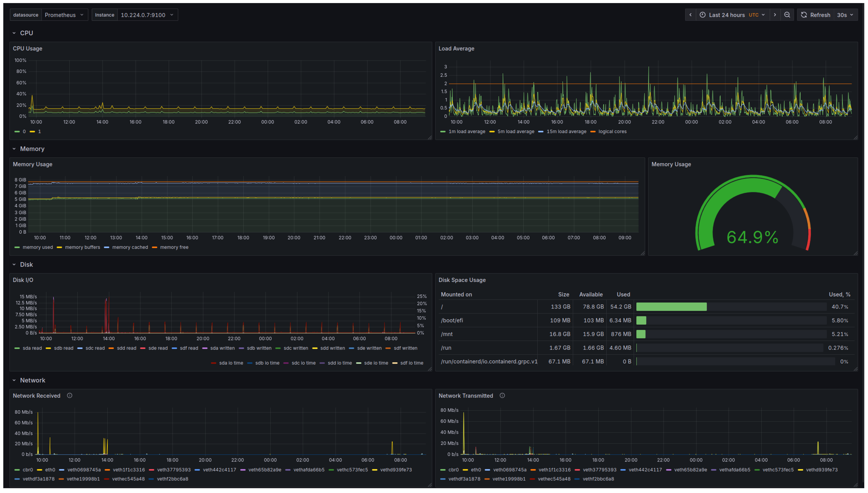Click the sda io time legend swatch
The width and height of the screenshot is (868, 493).
coord(213,363)
